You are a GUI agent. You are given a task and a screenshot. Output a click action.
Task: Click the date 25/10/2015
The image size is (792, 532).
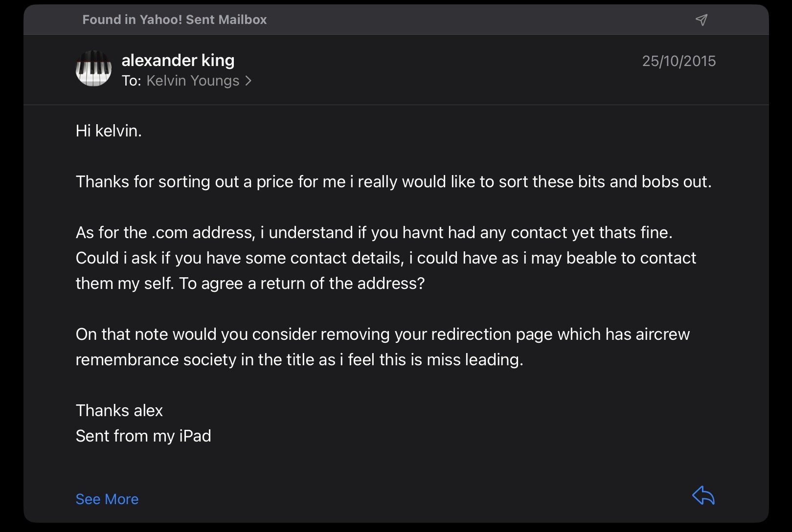(x=679, y=61)
